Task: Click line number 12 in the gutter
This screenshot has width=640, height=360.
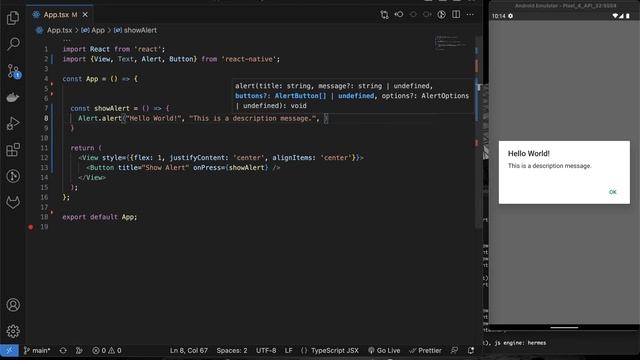Action: tap(44, 158)
